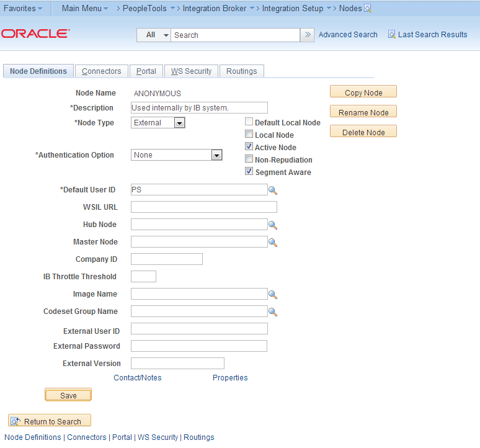Click into the External User ID field

199,329
